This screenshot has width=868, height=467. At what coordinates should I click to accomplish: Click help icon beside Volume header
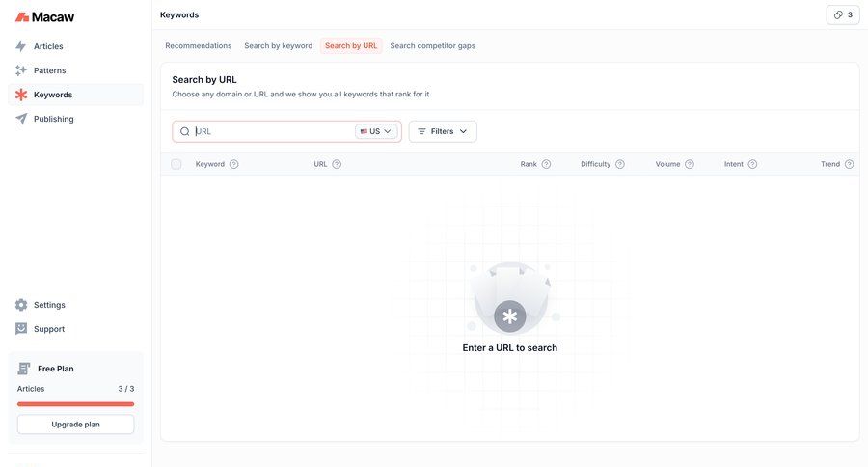pyautogui.click(x=690, y=164)
